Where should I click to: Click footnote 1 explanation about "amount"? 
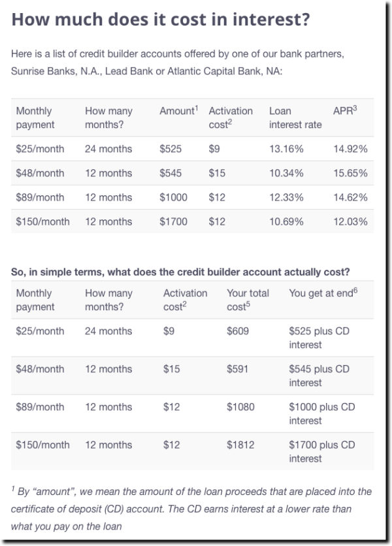pos(191,509)
